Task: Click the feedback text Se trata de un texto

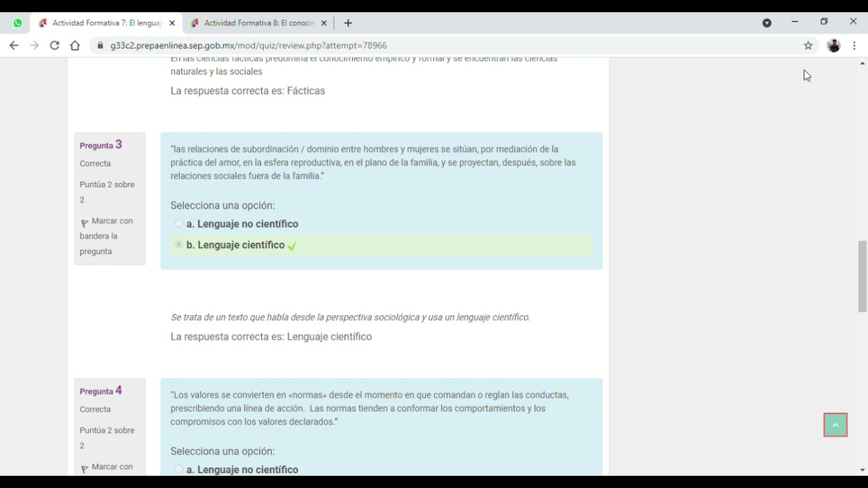Action: point(350,317)
